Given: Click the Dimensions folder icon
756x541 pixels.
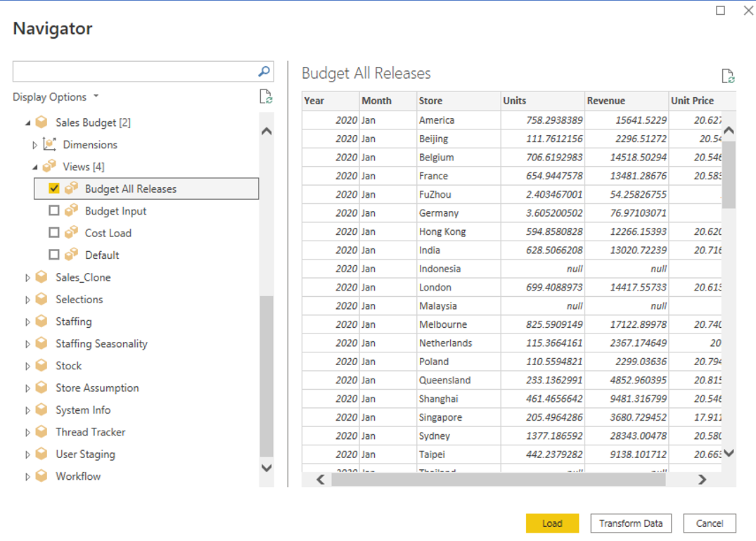Looking at the screenshot, I should click(x=49, y=144).
